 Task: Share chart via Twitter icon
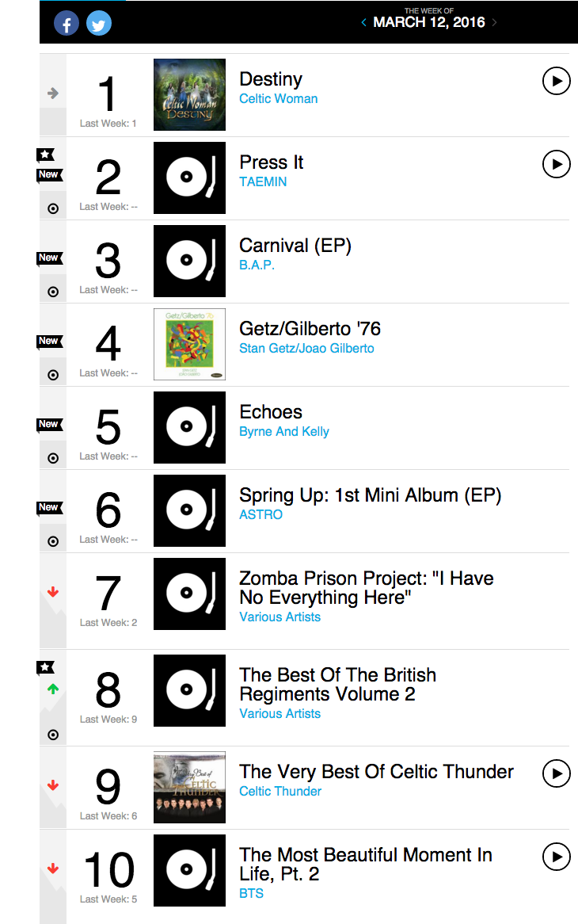click(x=99, y=24)
